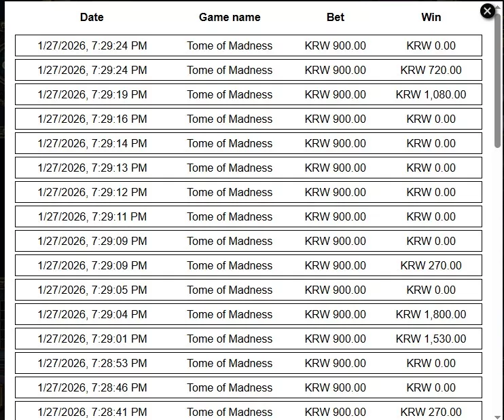Screen dimensions: 504x420
Task: Click the Win column header
Action: (431, 17)
